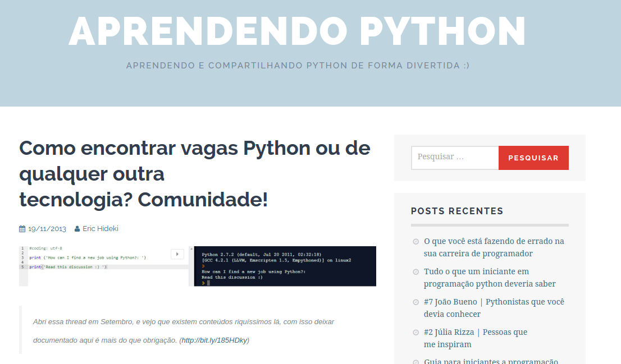The image size is (621, 364).
Task: Click the run arrow button in the code image
Action: click(177, 254)
